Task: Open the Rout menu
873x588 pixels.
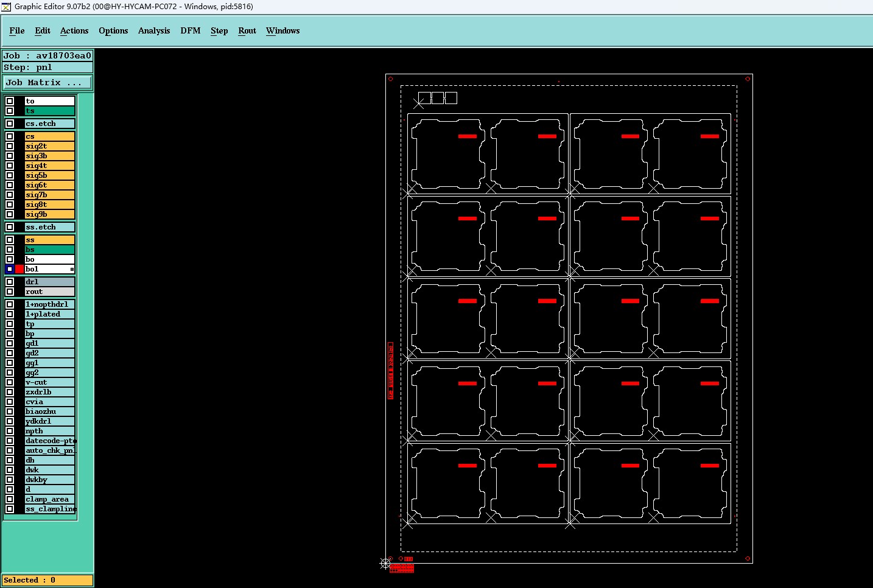Action: click(x=247, y=31)
